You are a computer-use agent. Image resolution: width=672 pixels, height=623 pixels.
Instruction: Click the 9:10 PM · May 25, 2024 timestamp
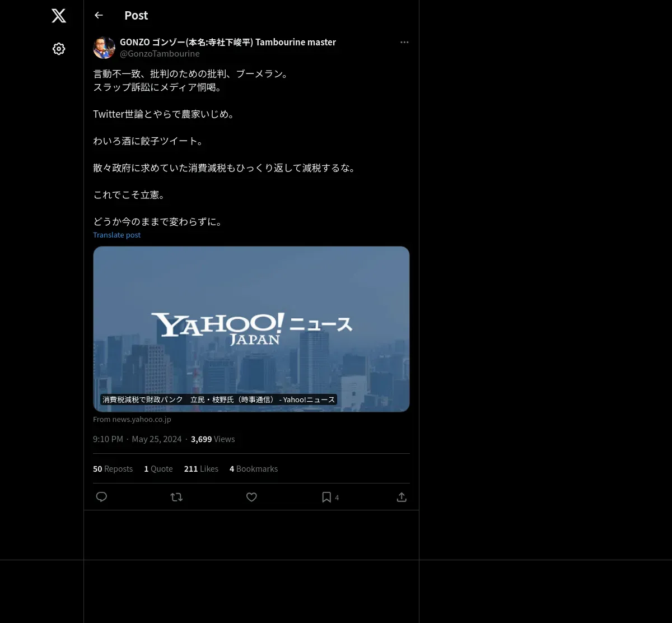pos(137,439)
